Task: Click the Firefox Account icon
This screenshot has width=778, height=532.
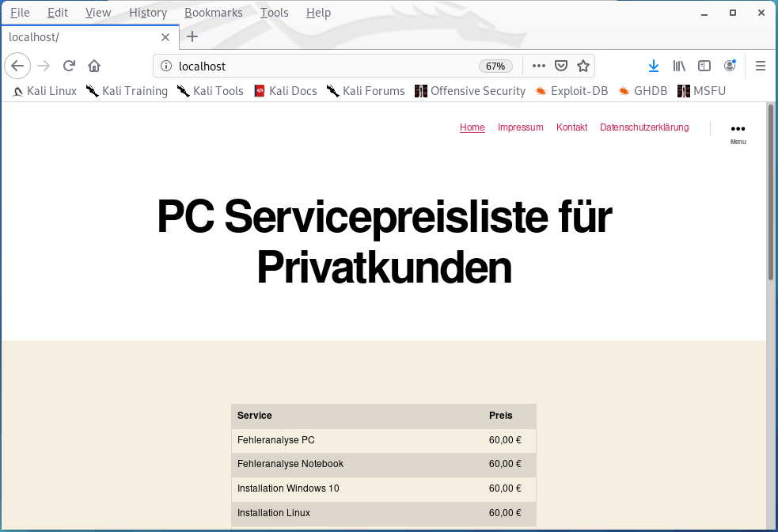Action: tap(730, 66)
